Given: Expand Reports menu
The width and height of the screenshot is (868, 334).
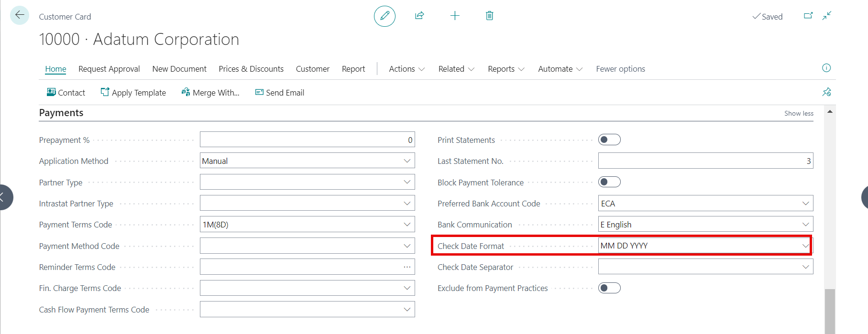Looking at the screenshot, I should pyautogui.click(x=506, y=69).
